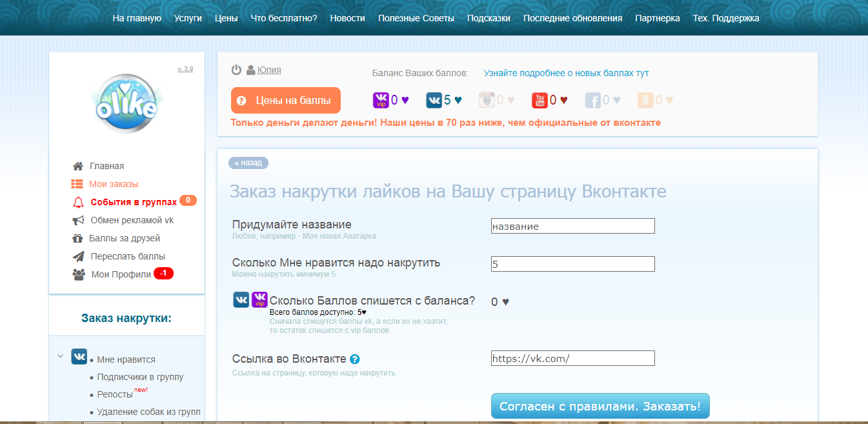Click the Olike logo image
Screen dimensions: 868x424
click(x=126, y=103)
